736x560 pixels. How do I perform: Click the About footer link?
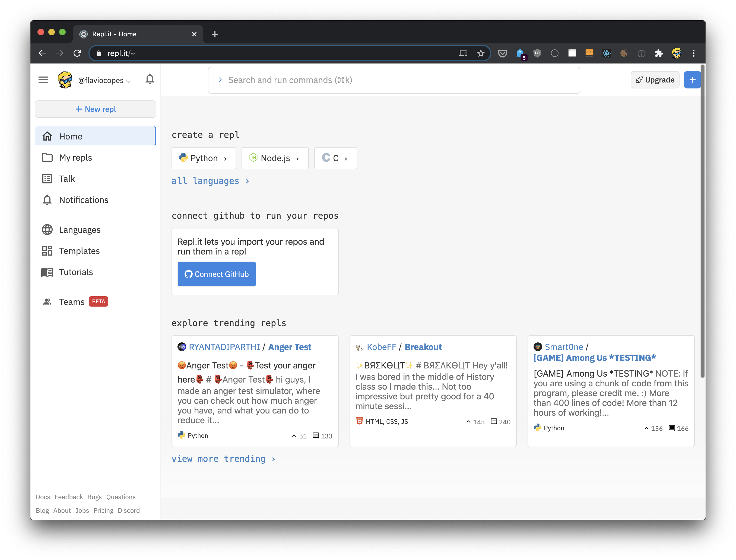pyautogui.click(x=62, y=511)
